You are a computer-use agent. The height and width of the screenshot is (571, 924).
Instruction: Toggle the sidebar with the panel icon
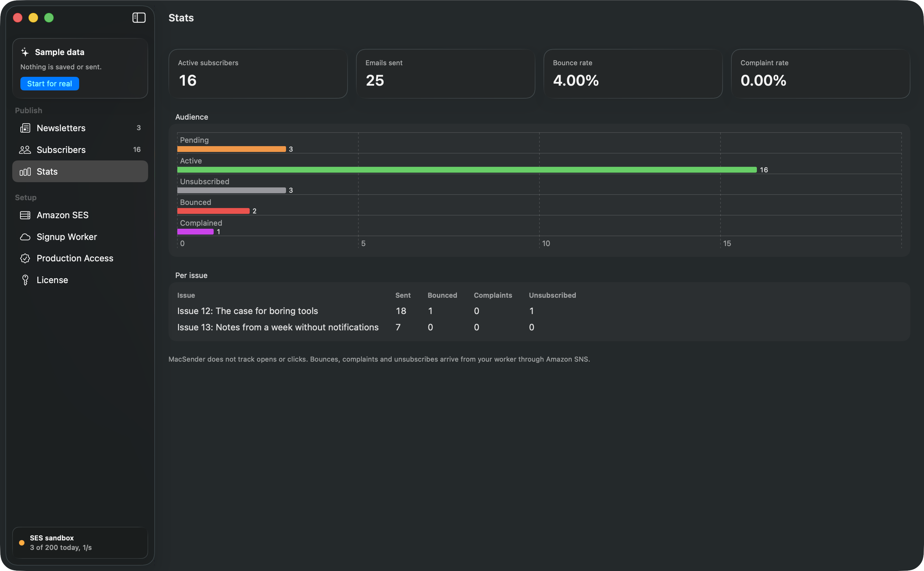pos(139,18)
